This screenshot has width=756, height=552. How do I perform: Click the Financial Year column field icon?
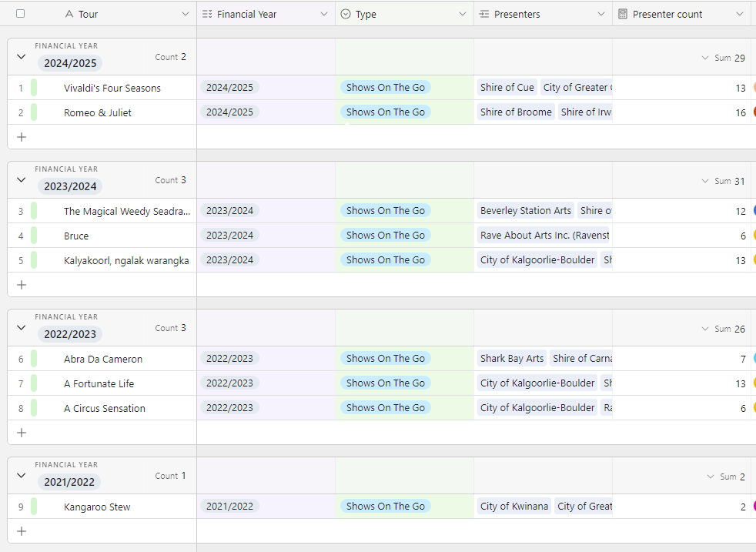[207, 14]
